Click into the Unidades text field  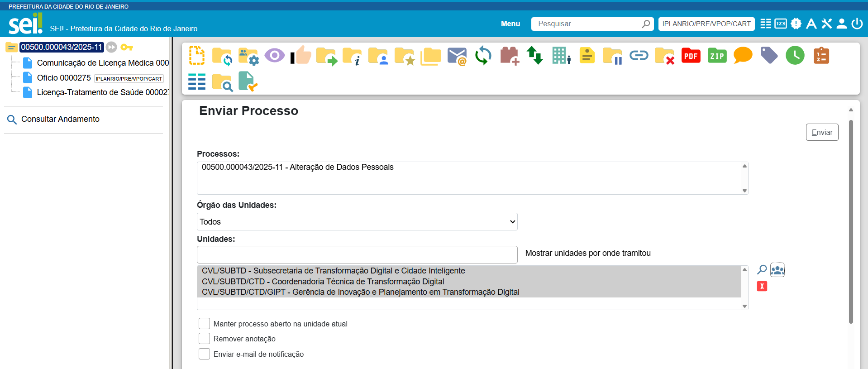[357, 254]
